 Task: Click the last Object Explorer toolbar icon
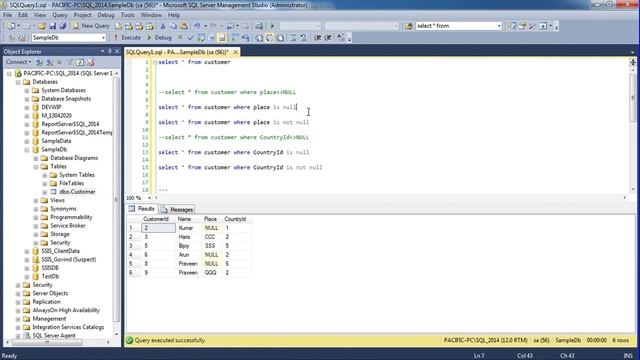(91, 62)
